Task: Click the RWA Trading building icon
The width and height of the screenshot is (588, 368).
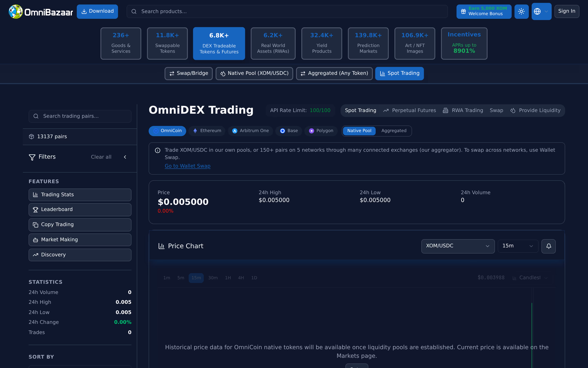Action: [x=445, y=110]
